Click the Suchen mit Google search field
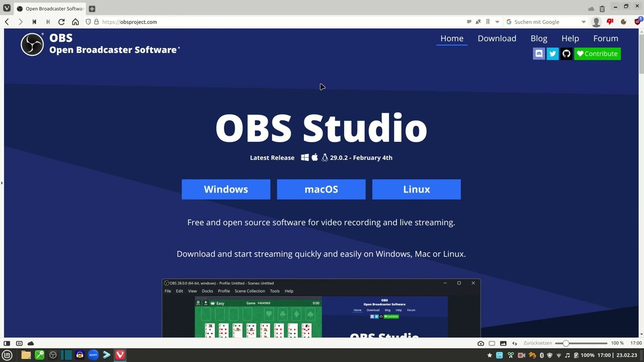This screenshot has height=362, width=644. pyautogui.click(x=546, y=22)
